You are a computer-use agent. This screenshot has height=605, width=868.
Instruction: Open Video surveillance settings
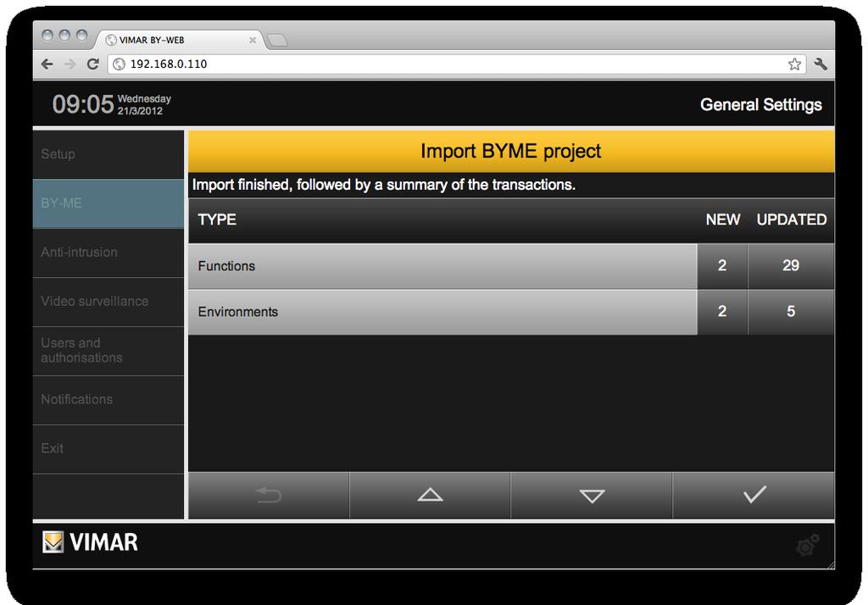click(x=108, y=302)
